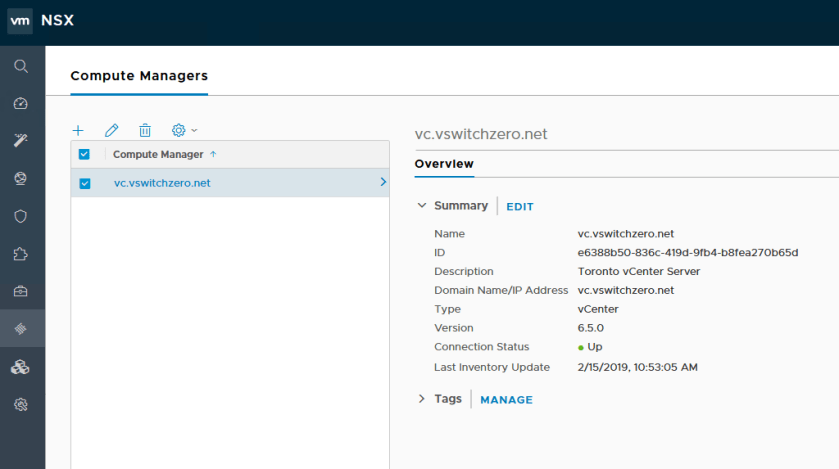Uncheck the vc.vswitchzero.net row checkbox
The height and width of the screenshot is (469, 839).
[85, 183]
